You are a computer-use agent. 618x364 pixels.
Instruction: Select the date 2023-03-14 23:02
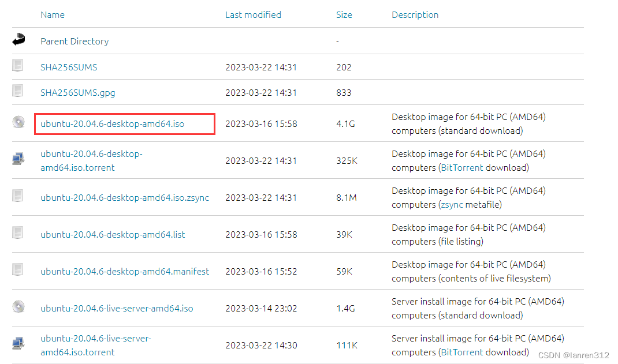coord(261,309)
